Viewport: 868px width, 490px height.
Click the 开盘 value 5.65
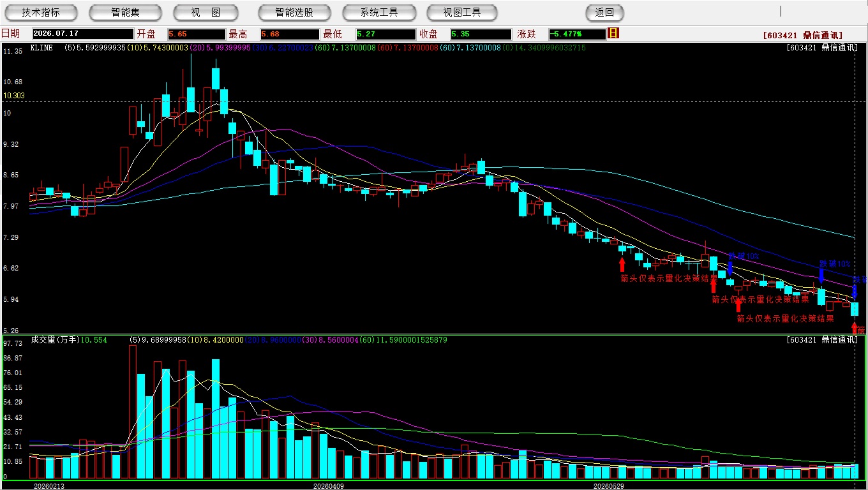[x=196, y=34]
